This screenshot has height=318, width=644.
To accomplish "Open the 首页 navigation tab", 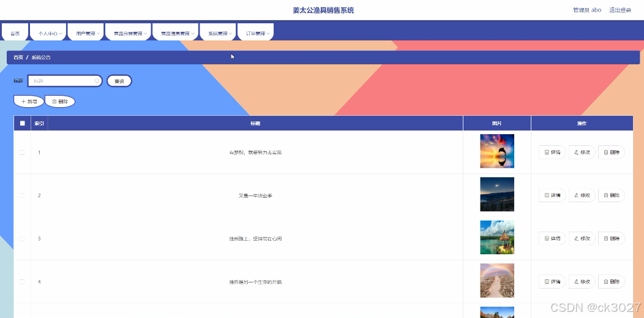I will [x=15, y=33].
